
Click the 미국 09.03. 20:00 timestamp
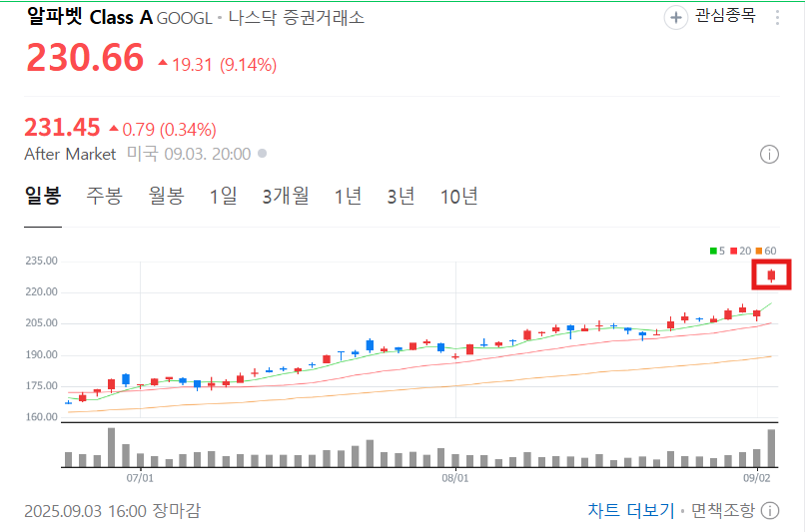[x=189, y=154]
